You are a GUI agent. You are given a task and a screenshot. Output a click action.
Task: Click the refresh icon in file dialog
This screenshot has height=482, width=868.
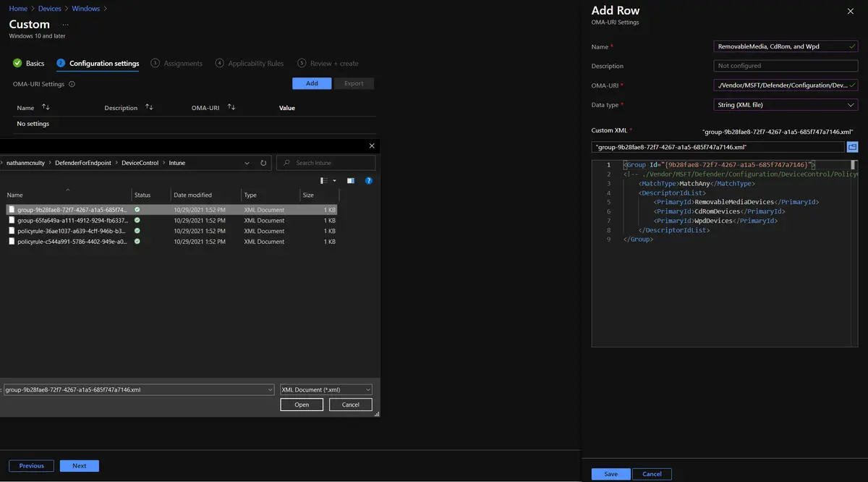pyautogui.click(x=263, y=163)
